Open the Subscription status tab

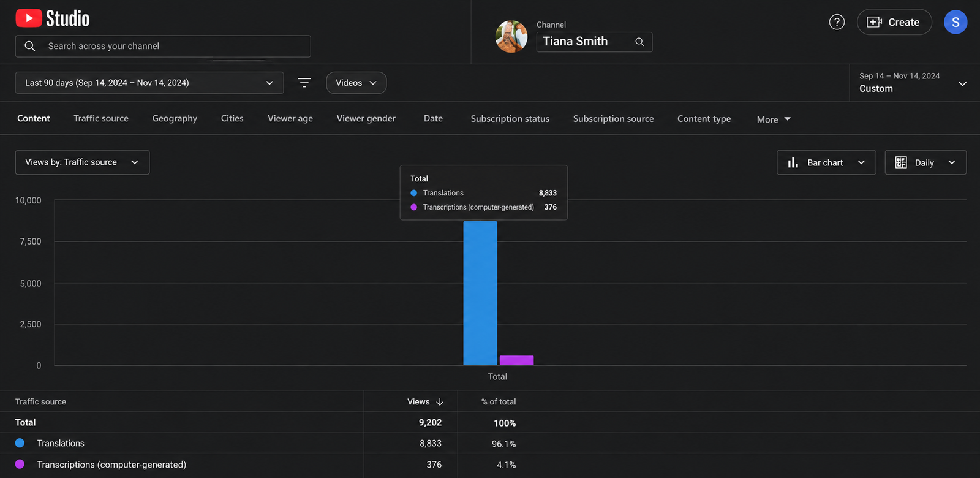[x=510, y=119]
